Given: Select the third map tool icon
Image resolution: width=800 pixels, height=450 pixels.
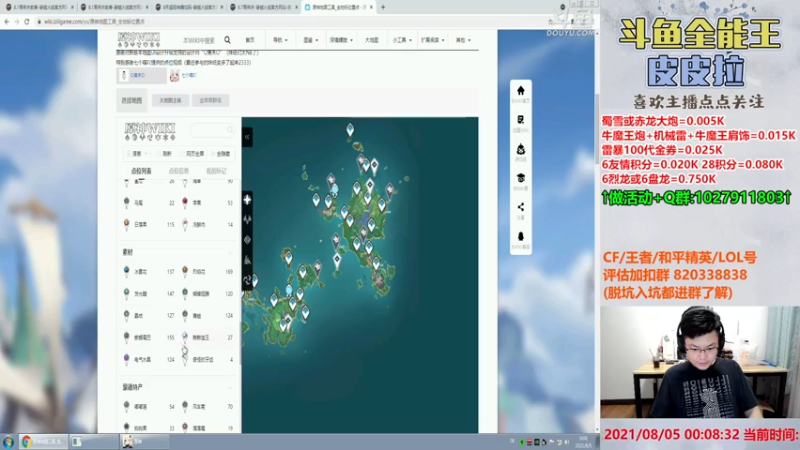Looking at the screenshot, I should click(247, 240).
